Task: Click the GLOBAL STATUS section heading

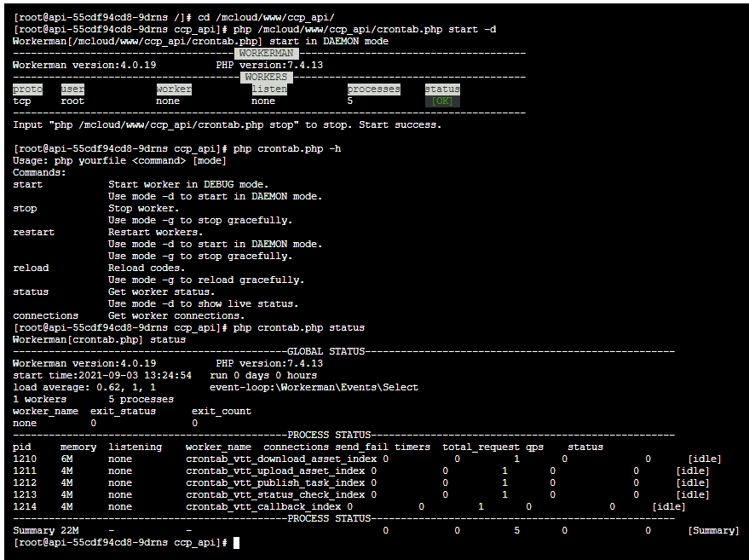Action: (x=326, y=351)
